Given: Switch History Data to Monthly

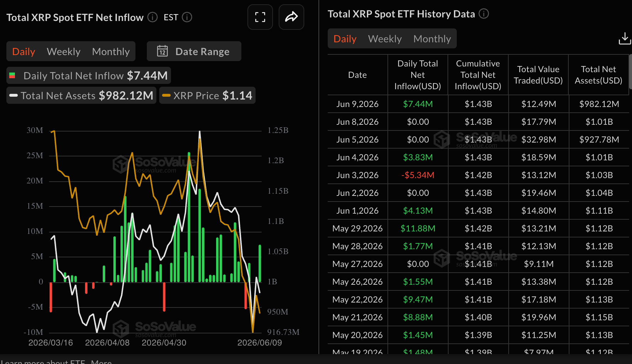Looking at the screenshot, I should pos(432,39).
